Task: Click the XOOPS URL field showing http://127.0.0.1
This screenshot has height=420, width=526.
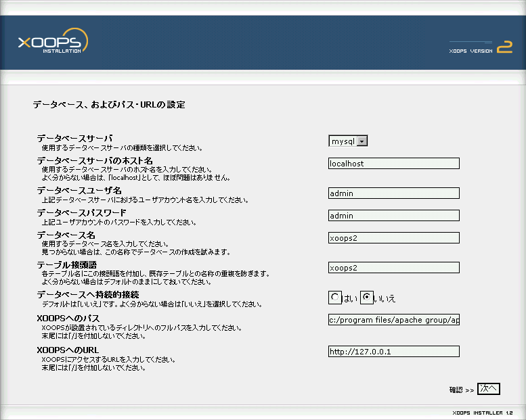Action: click(393, 351)
